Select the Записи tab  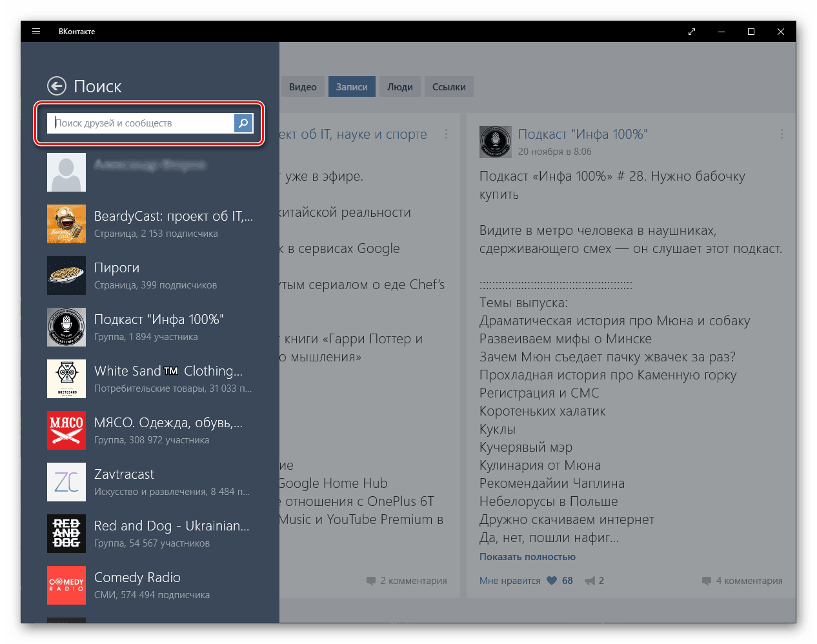click(x=352, y=87)
